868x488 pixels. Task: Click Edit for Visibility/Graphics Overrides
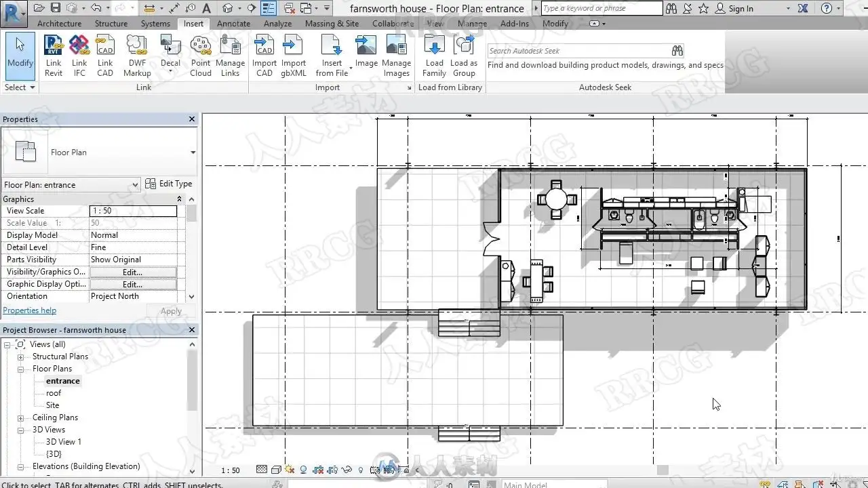(x=132, y=272)
